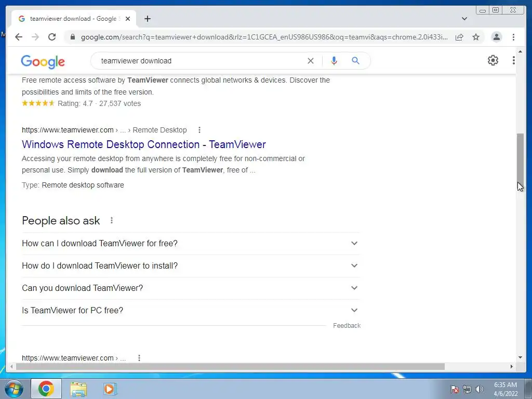The image size is (532, 399).
Task: Start voice search with the microphone icon
Action: point(334,61)
